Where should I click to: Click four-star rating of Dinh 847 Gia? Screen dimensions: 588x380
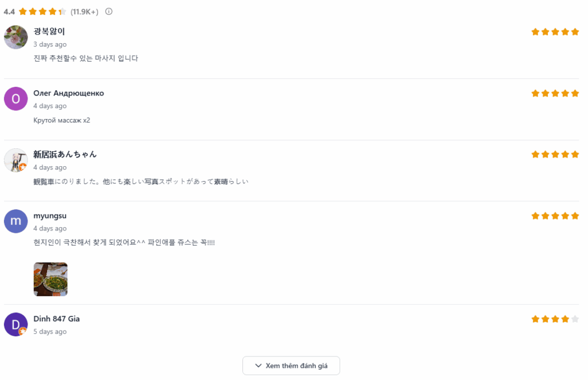[555, 319]
